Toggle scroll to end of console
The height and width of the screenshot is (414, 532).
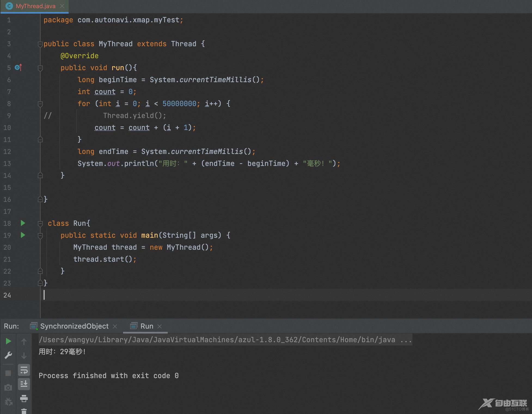click(x=24, y=384)
